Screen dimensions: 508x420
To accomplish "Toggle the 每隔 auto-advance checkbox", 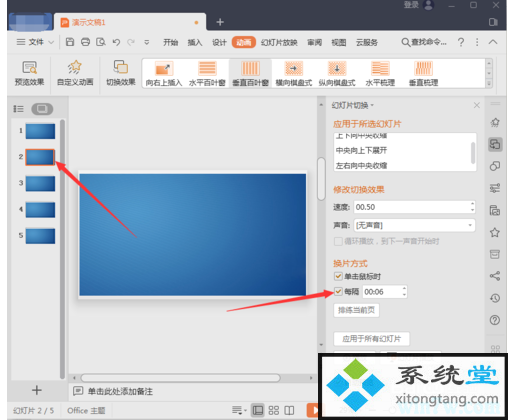I will [338, 291].
